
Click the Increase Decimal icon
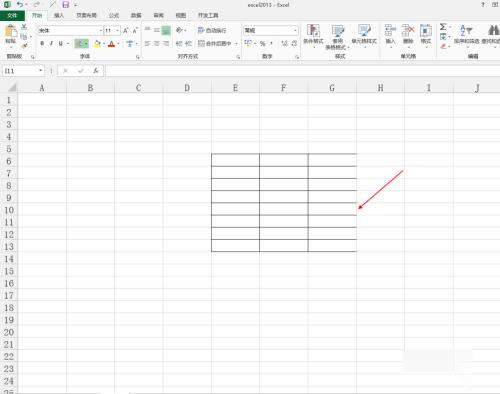pyautogui.click(x=284, y=43)
